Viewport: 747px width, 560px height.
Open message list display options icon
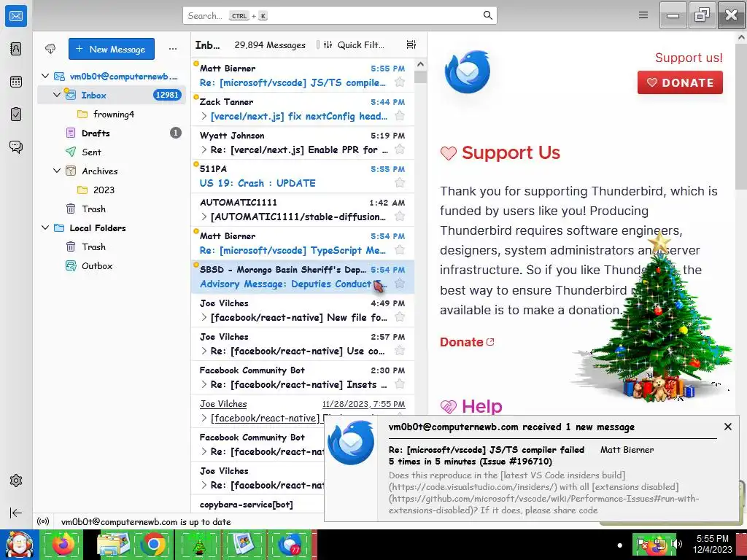point(411,44)
